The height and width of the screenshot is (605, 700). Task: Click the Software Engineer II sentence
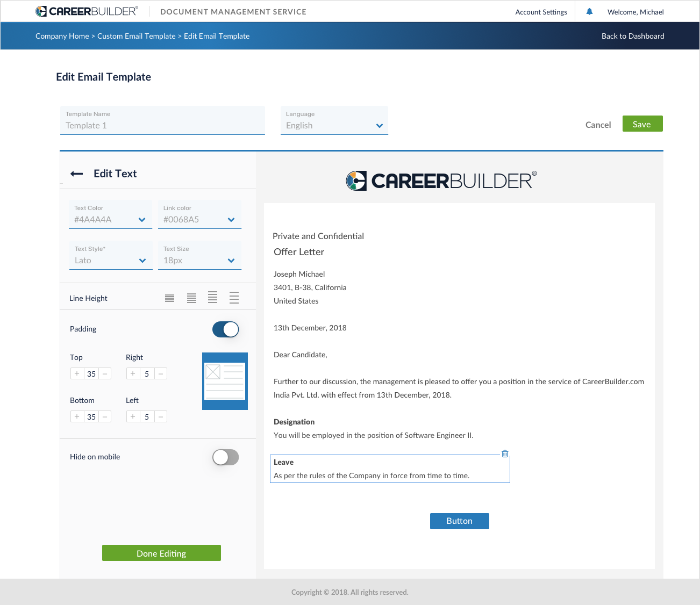(x=374, y=435)
